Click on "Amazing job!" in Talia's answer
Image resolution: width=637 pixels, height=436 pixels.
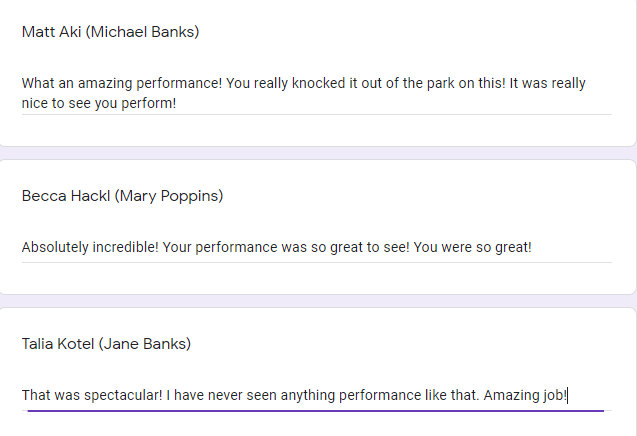(x=525, y=395)
